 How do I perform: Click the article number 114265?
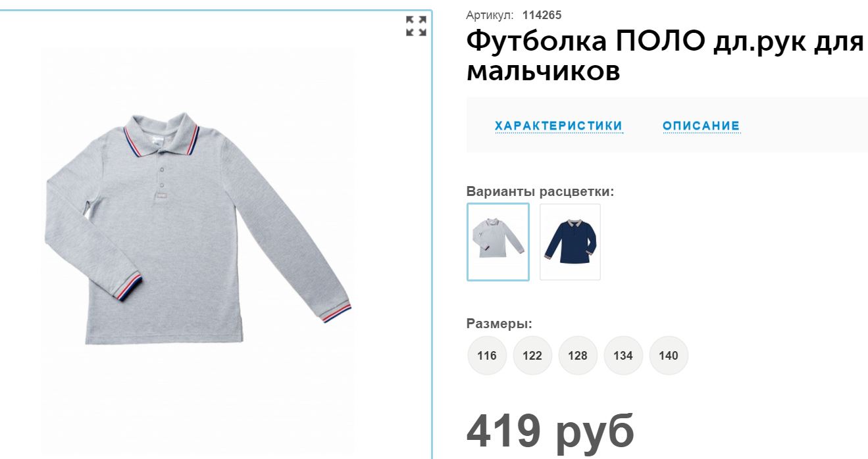542,15
